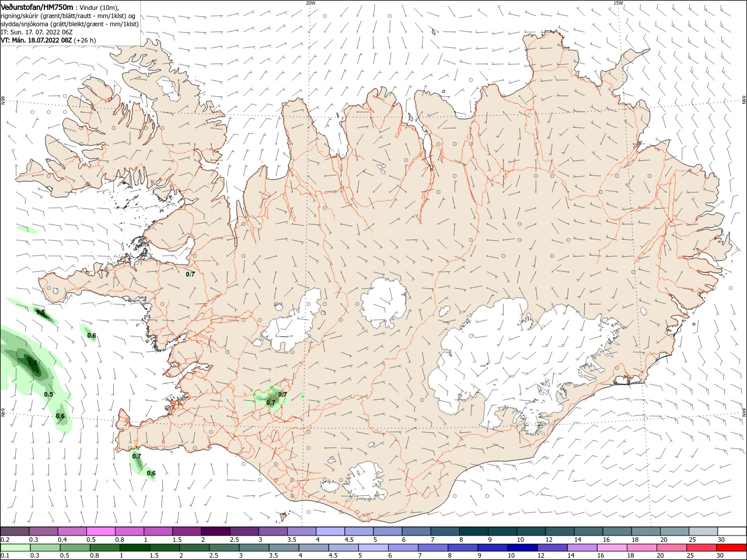
Task: Click the '0.2' label under the upper scale
Action: (x=5, y=540)
